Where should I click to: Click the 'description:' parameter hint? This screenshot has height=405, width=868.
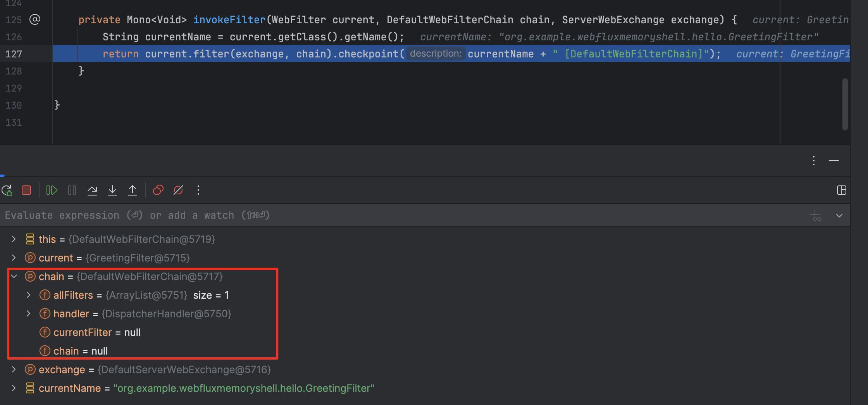point(436,54)
